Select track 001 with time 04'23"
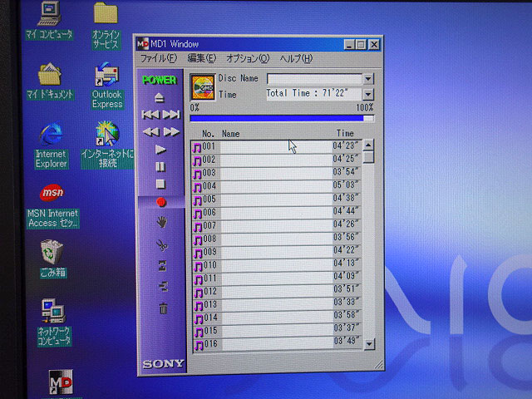The width and height of the screenshot is (532, 399). pos(276,146)
